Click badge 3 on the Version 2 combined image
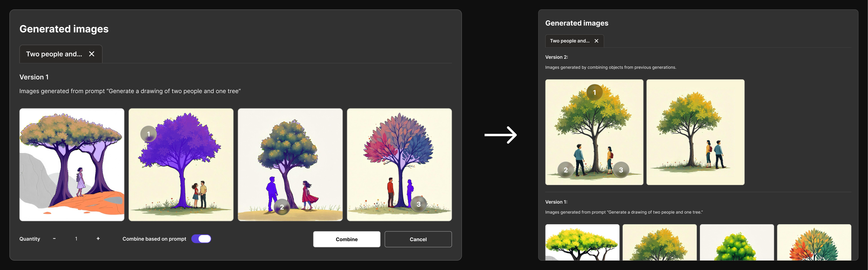Viewport: 868px width, 270px height. point(621,170)
